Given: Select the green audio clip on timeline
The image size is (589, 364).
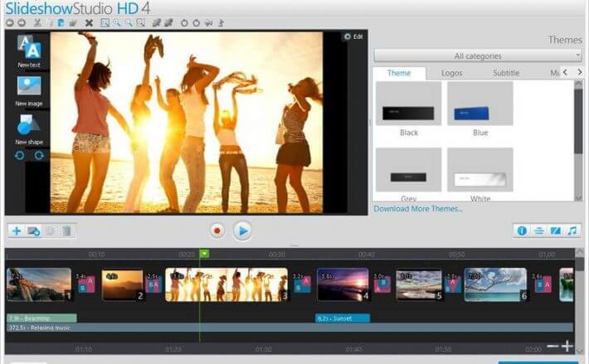Looking at the screenshot, I should (41, 318).
